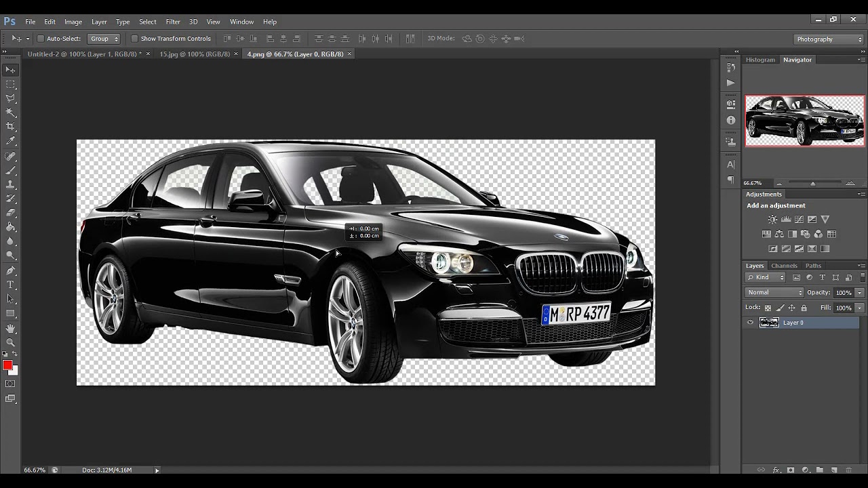Viewport: 868px width, 488px height.
Task: Select the Zoom tool in the toolbox
Action: (11, 342)
